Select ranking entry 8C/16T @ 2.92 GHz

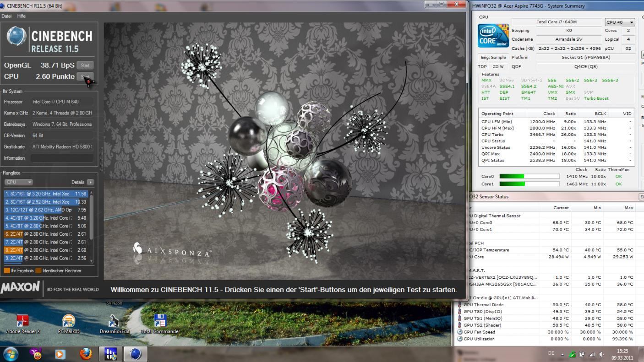coord(46,202)
